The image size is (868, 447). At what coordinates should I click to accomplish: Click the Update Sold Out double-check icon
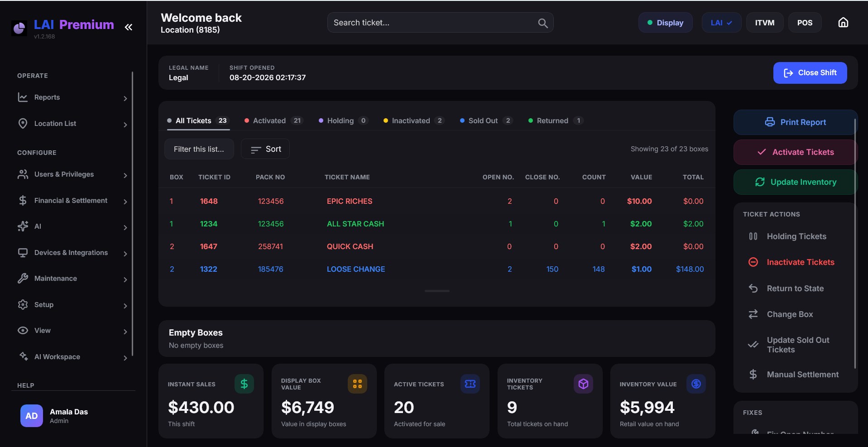tap(753, 345)
